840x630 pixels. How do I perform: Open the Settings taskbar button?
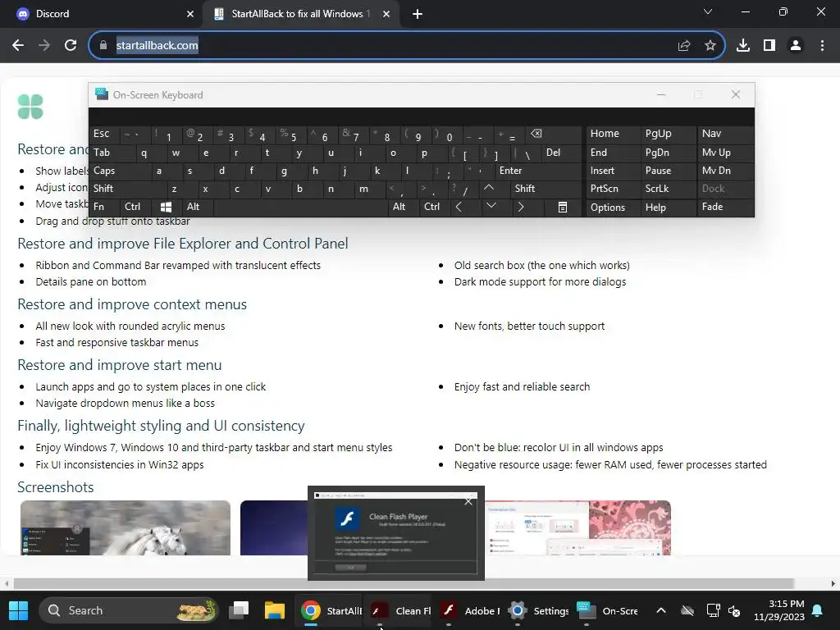[x=536, y=610]
